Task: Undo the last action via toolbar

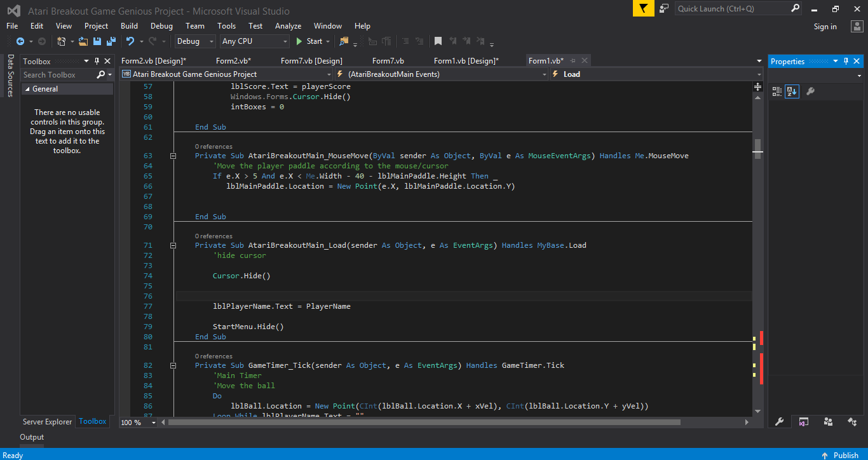Action: [130, 41]
